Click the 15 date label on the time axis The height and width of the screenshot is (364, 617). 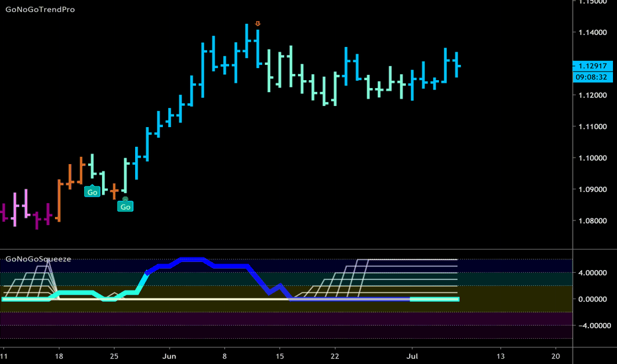tap(279, 357)
